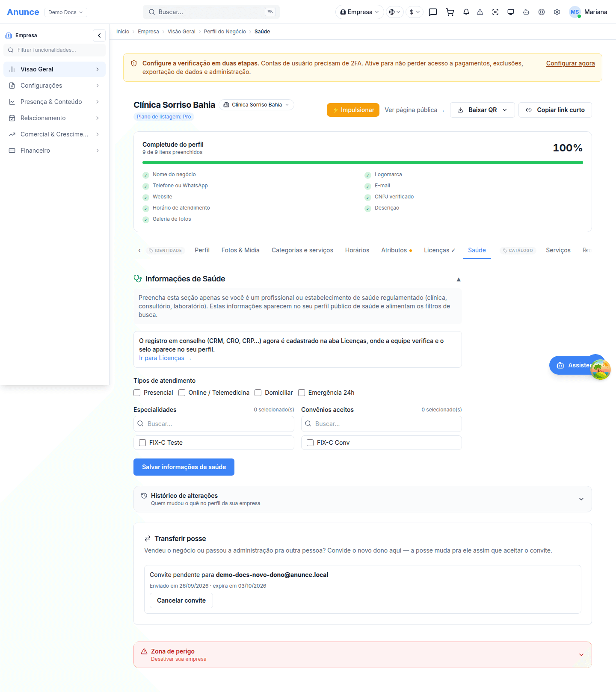Open the shopping cart icon
This screenshot has height=692, width=616.
pos(450,12)
